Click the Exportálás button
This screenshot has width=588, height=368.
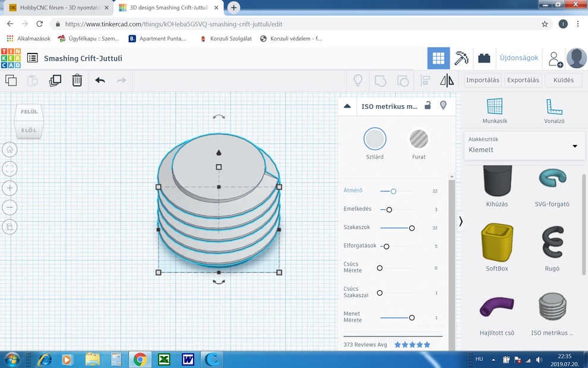tap(523, 80)
